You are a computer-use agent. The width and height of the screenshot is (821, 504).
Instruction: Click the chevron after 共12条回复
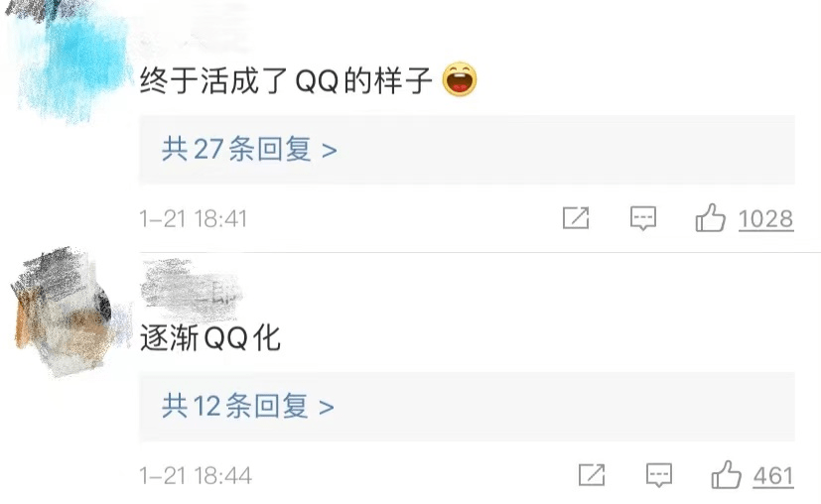[327, 408]
